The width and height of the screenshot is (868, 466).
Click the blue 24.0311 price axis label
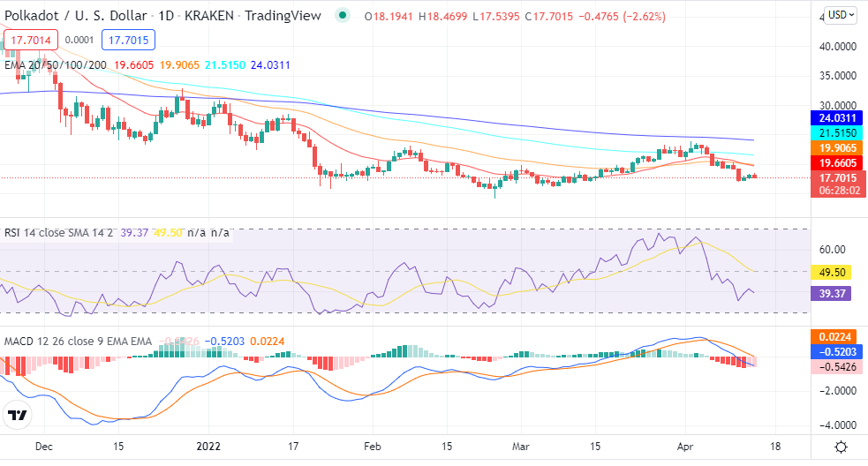pos(836,118)
